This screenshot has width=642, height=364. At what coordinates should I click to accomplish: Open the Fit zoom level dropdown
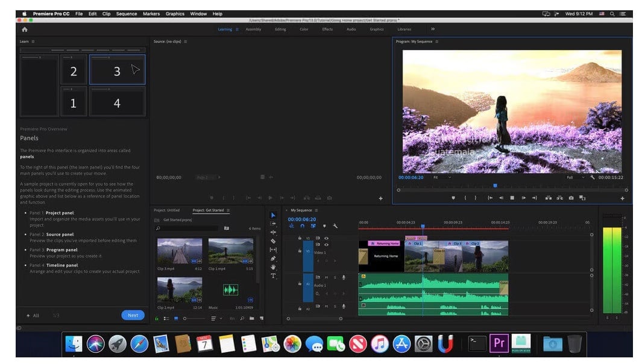tap(442, 177)
